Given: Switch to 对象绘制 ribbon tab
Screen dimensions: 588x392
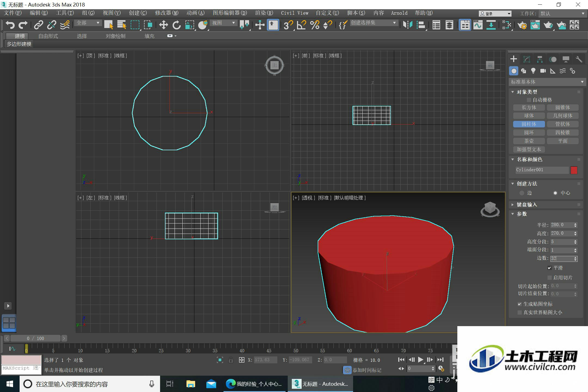Looking at the screenshot, I should coord(115,36).
